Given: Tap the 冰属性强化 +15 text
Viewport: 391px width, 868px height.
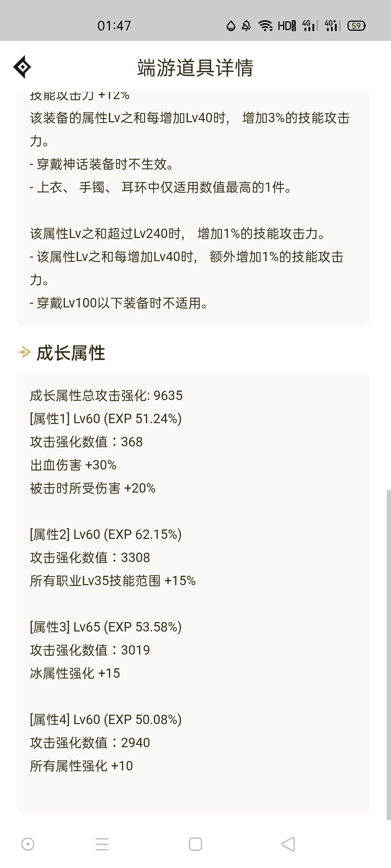Looking at the screenshot, I should click(75, 673).
